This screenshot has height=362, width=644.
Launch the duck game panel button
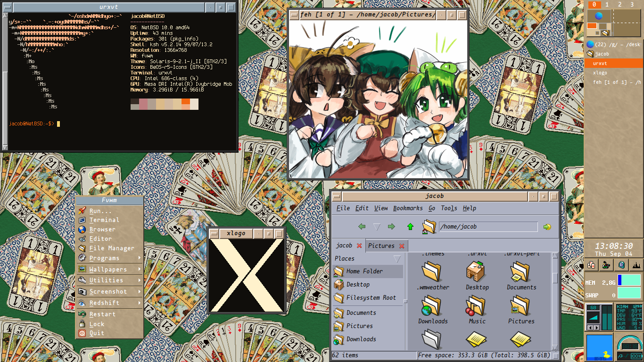click(606, 265)
